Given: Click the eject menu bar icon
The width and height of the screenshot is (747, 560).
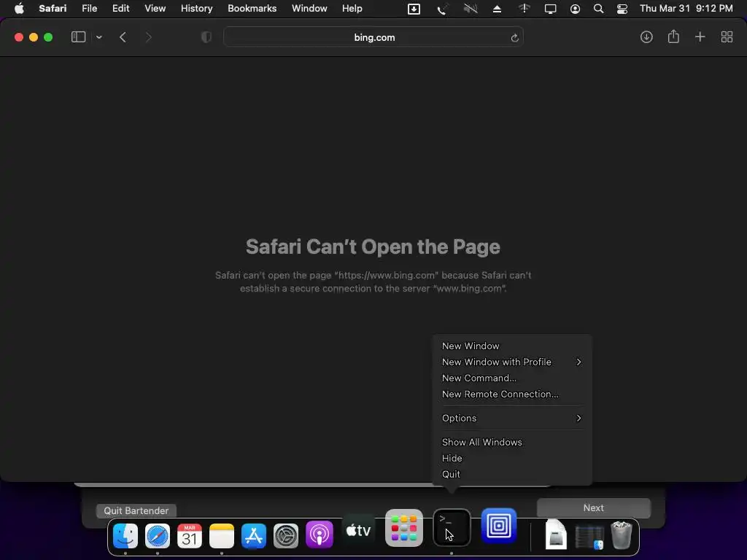Looking at the screenshot, I should [497, 9].
